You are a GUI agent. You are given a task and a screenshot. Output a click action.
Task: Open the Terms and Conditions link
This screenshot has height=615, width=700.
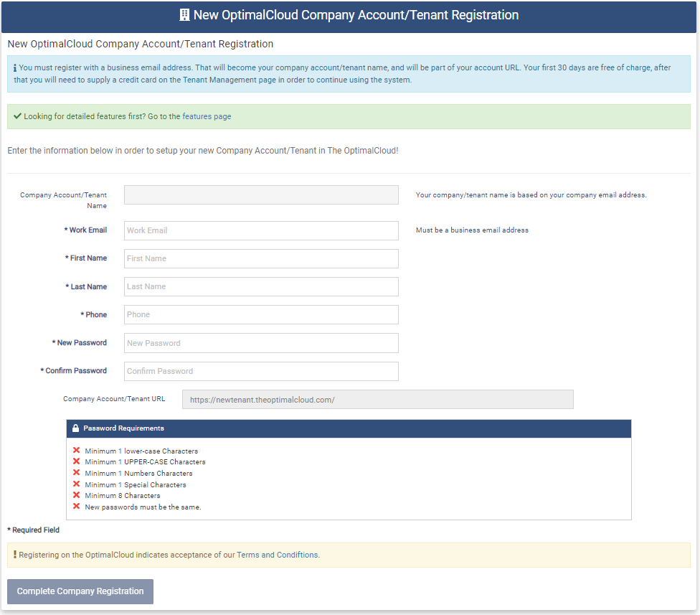coord(278,554)
